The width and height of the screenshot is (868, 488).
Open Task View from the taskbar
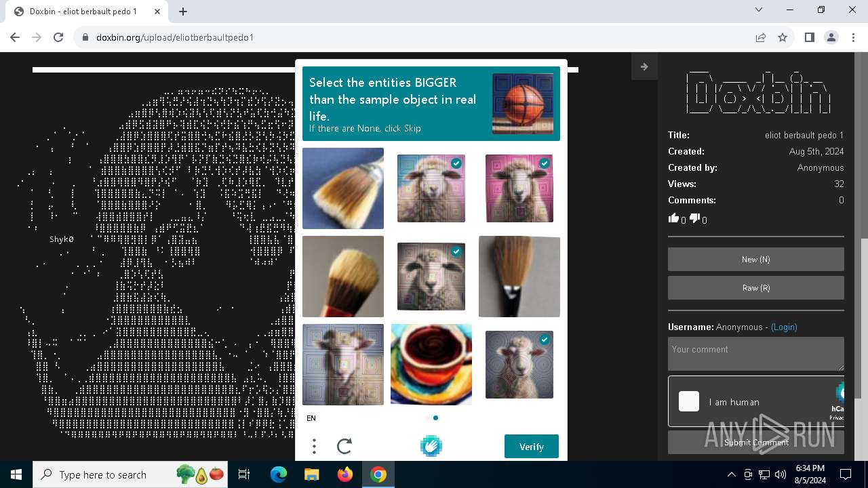tap(244, 474)
